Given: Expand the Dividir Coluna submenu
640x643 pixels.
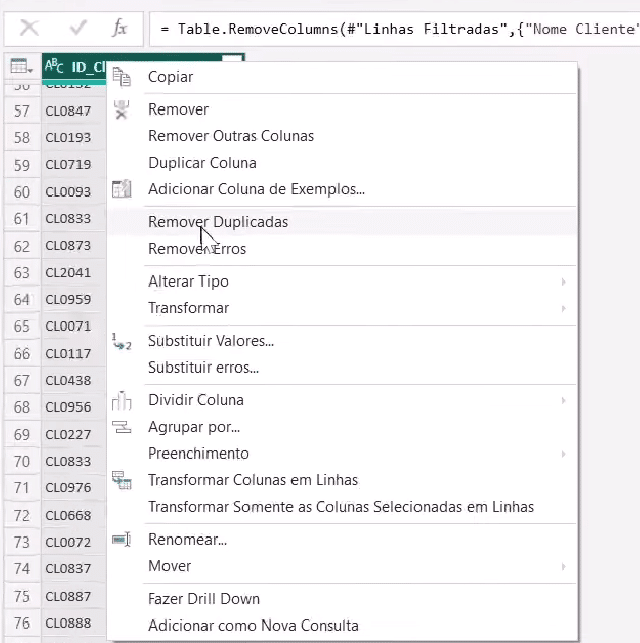Looking at the screenshot, I should 342,400.
